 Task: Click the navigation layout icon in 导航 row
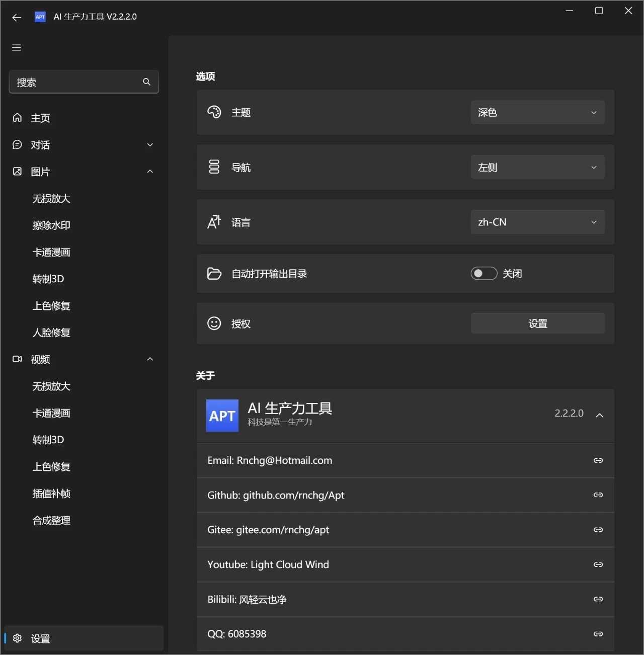[x=214, y=167]
